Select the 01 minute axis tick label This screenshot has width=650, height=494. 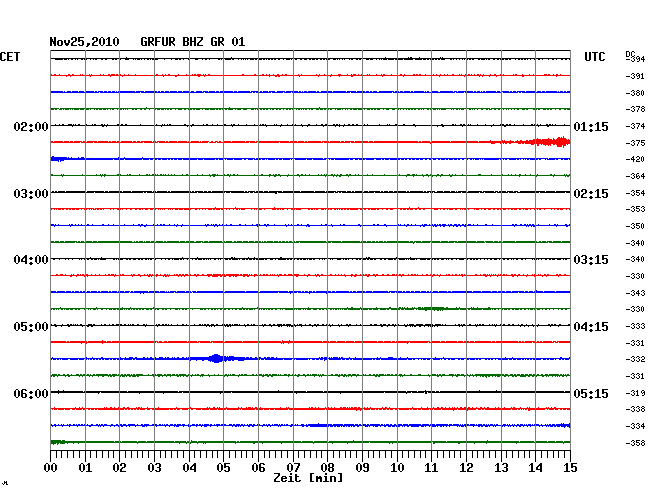[85, 468]
